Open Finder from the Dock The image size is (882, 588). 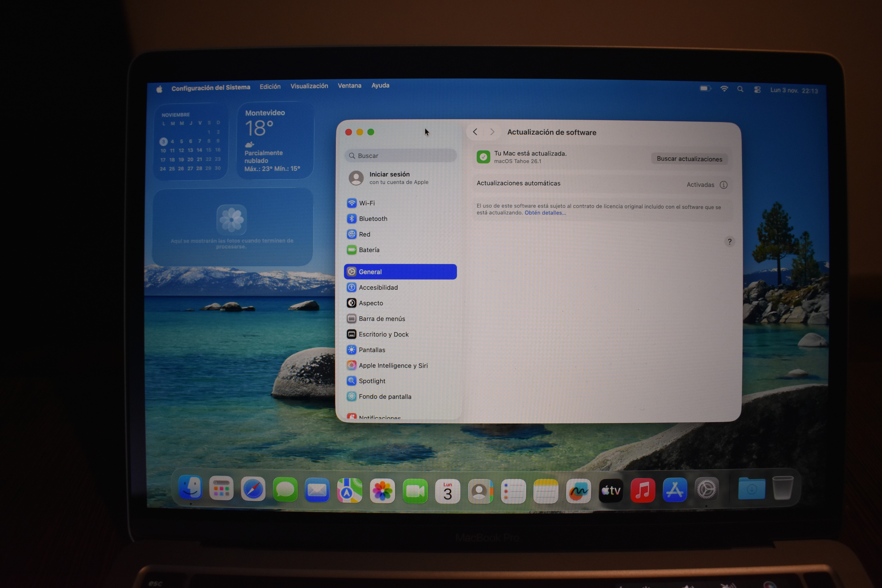[191, 487]
